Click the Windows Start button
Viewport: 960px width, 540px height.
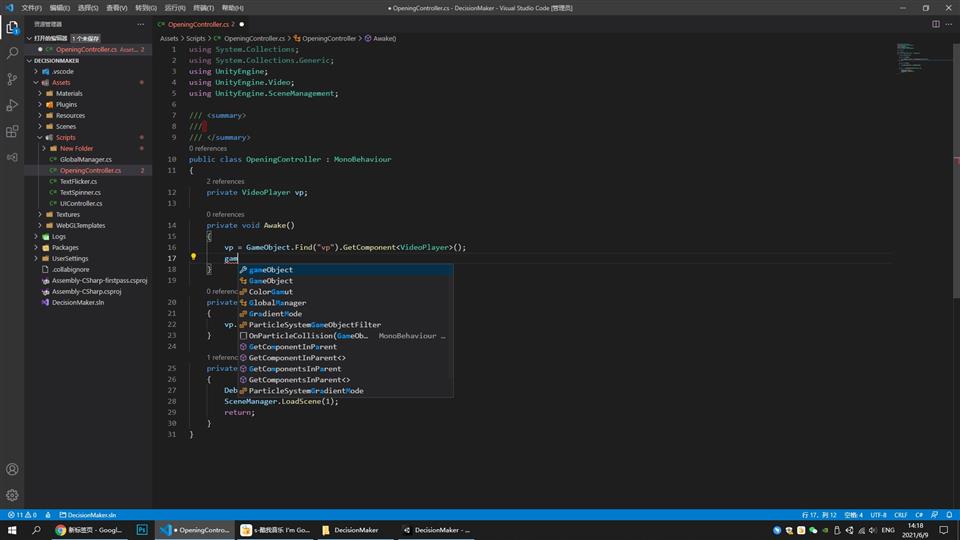tap(12, 530)
